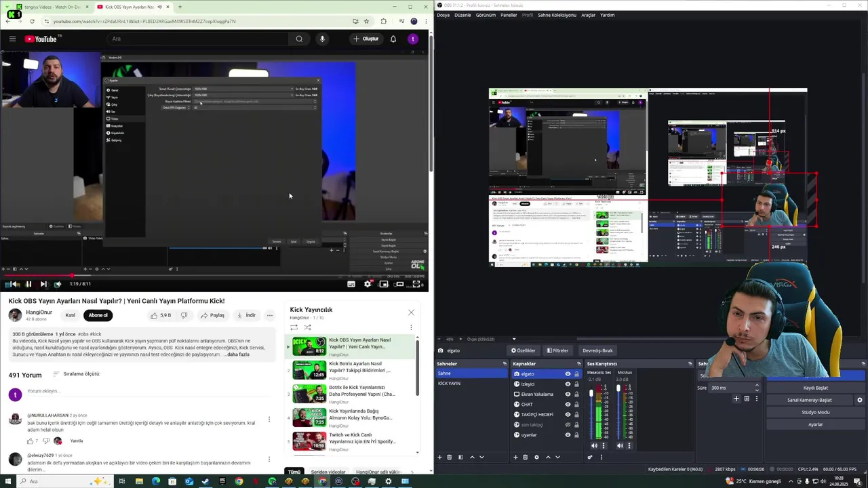Hide the elgato source
Image resolution: width=868 pixels, height=488 pixels.
coord(568,374)
